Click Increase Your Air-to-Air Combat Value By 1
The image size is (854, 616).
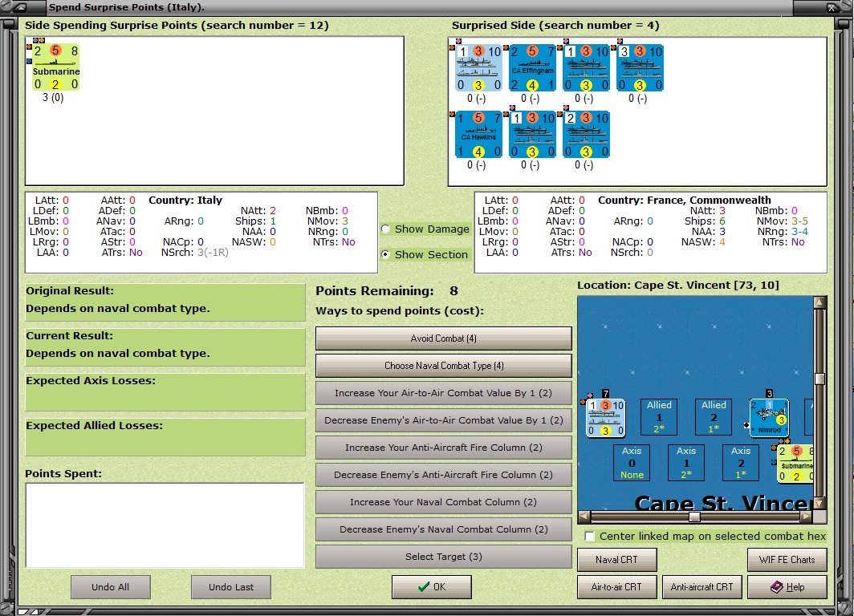[443, 393]
